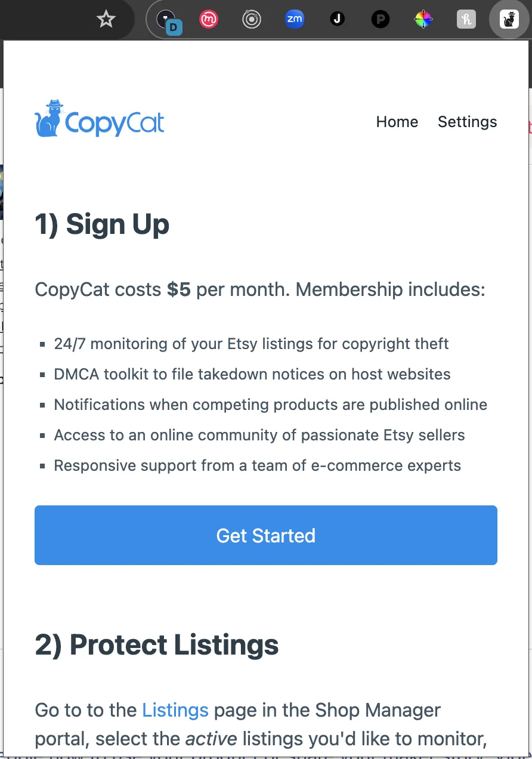532x759 pixels.
Task: Open the Settings navigation item
Action: [x=468, y=122]
